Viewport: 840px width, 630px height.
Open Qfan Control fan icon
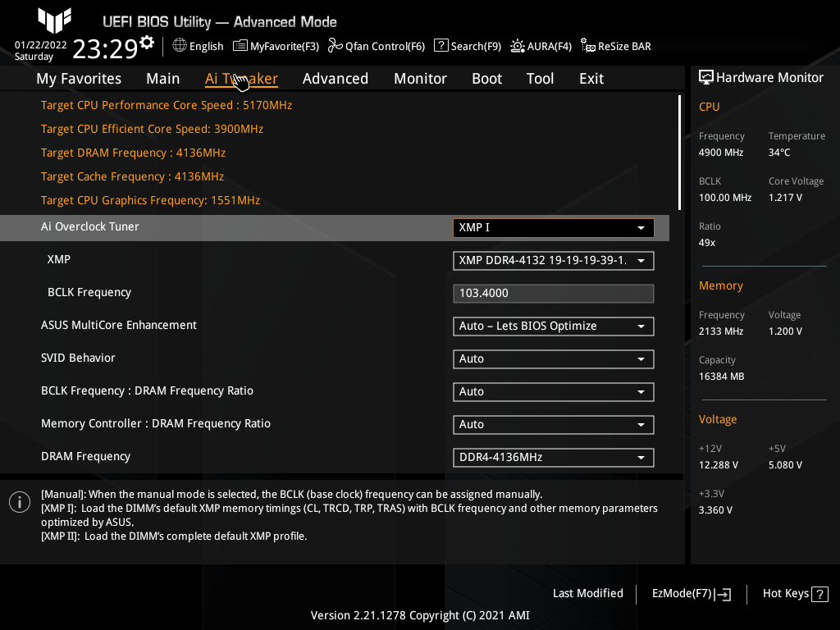[336, 46]
